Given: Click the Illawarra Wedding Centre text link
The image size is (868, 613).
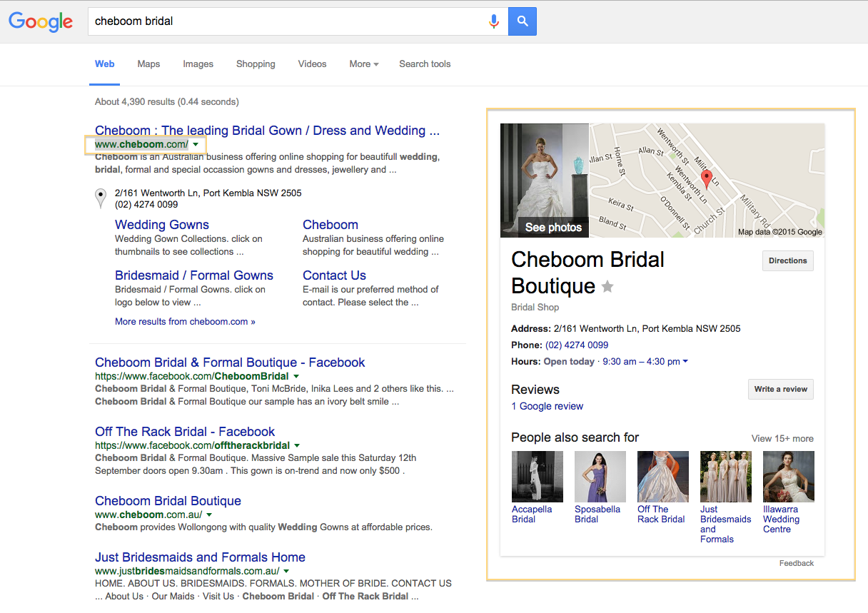Looking at the screenshot, I should 781,520.
